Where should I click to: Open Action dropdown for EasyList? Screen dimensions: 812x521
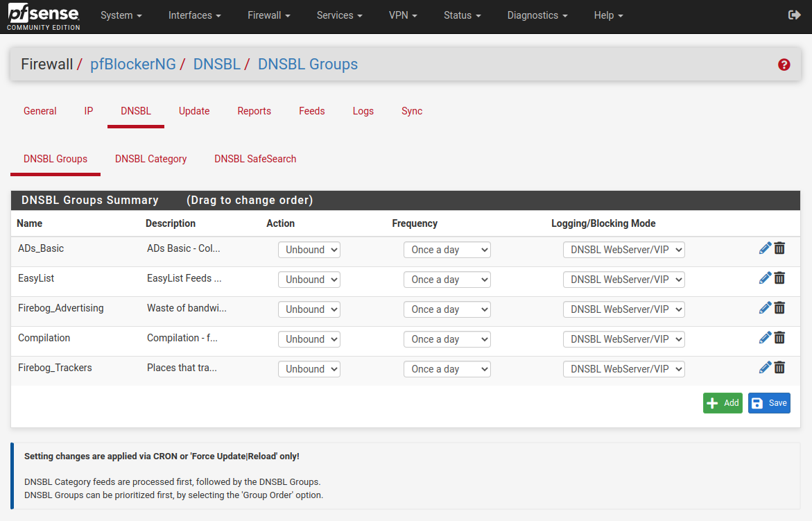coord(309,280)
